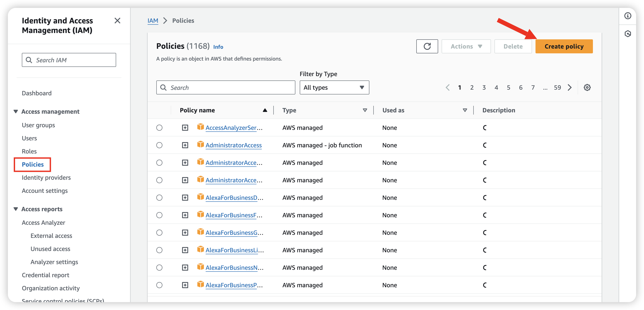Expand the AdministratorAccess policy row
The height and width of the screenshot is (310, 644).
[x=185, y=145]
